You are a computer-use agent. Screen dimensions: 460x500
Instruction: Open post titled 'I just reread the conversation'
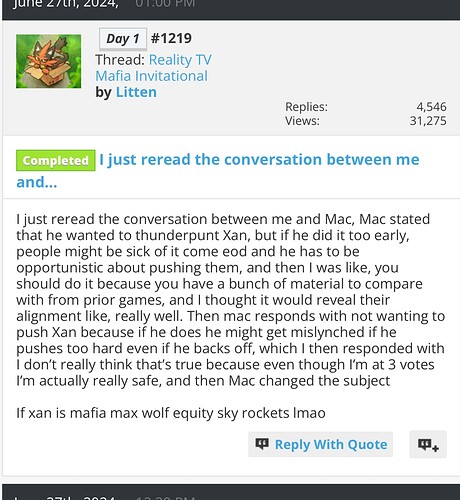coord(218,171)
